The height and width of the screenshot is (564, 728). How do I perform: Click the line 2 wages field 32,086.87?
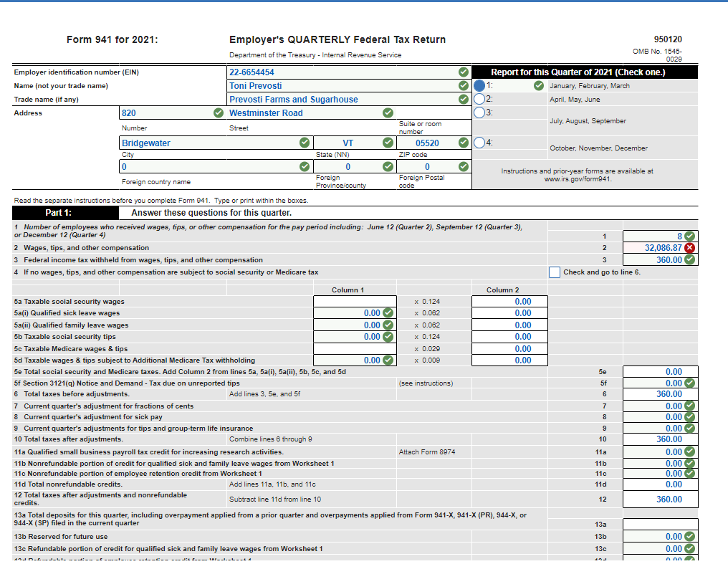pos(660,247)
